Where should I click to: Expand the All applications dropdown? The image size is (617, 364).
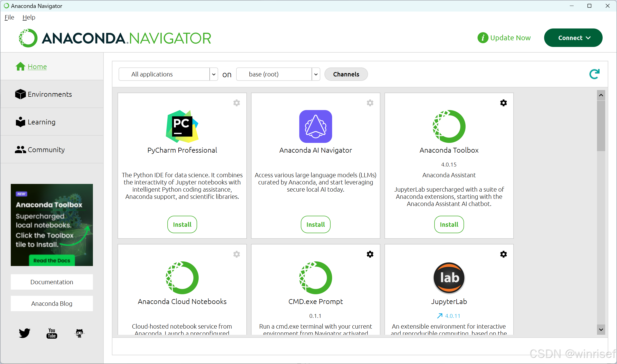click(214, 74)
